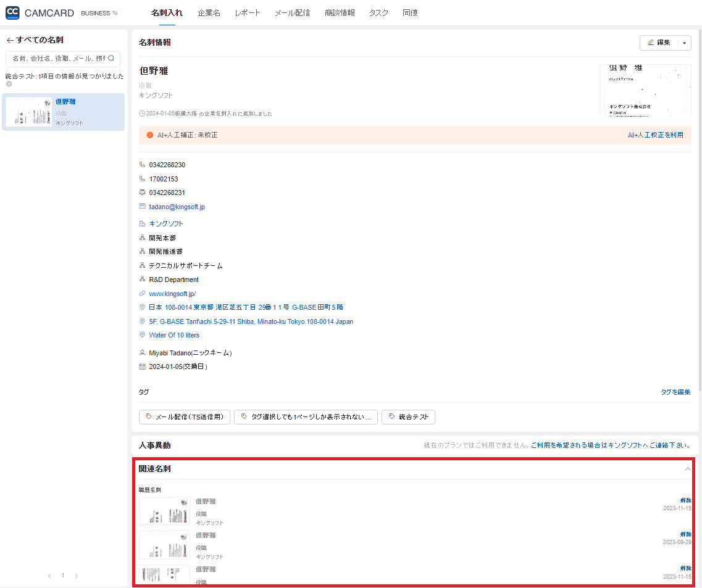This screenshot has width=702, height=588.
Task: Click location pin beside the 日本 108-0014 address
Action: [x=143, y=307]
